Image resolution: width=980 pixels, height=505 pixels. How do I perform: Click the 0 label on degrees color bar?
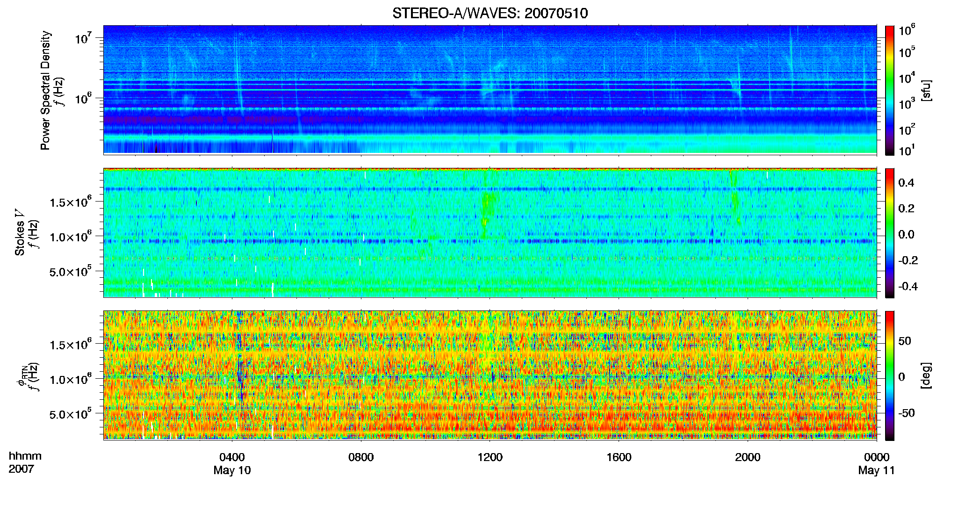tap(902, 377)
